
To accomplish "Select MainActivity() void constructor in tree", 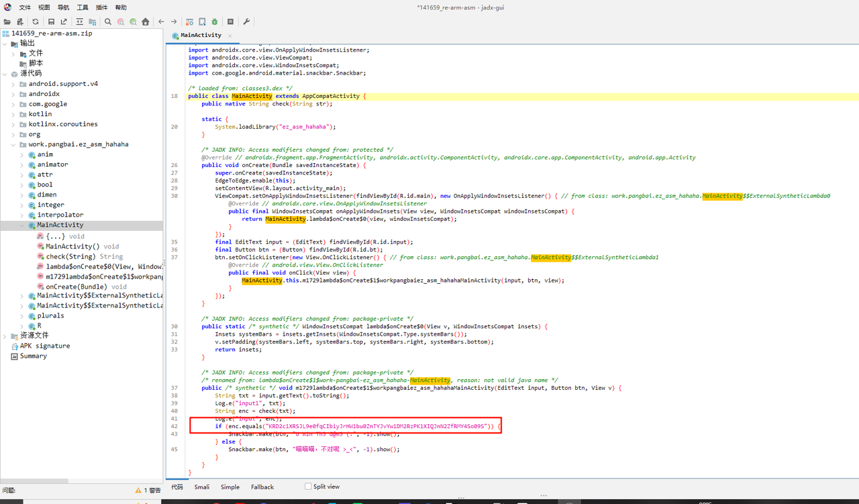I will 77,246.
